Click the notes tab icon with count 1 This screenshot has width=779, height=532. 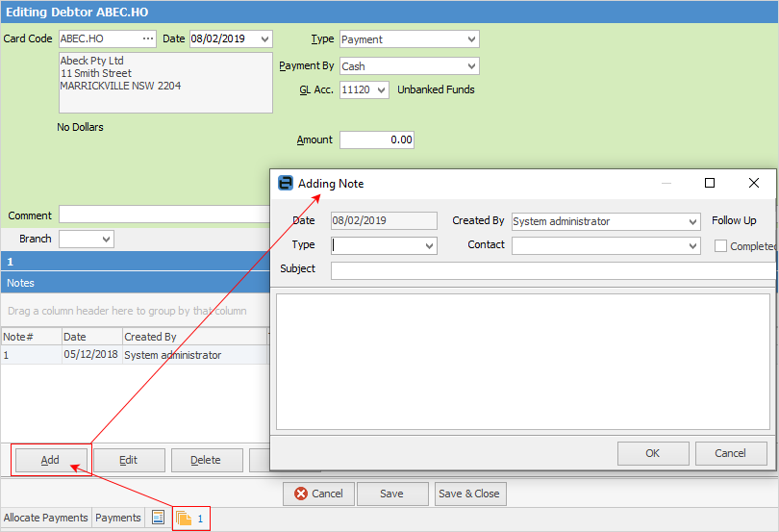190,519
